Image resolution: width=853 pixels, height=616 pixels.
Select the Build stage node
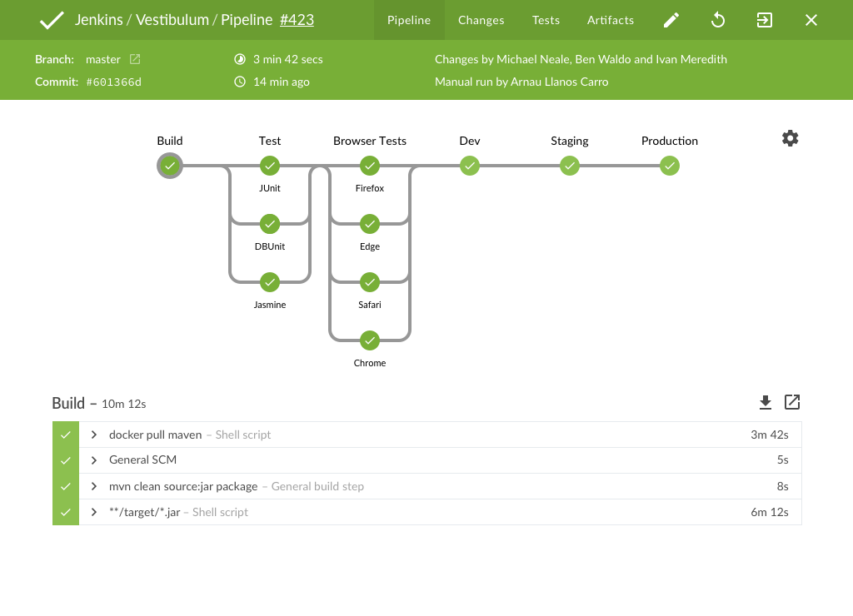(x=170, y=166)
